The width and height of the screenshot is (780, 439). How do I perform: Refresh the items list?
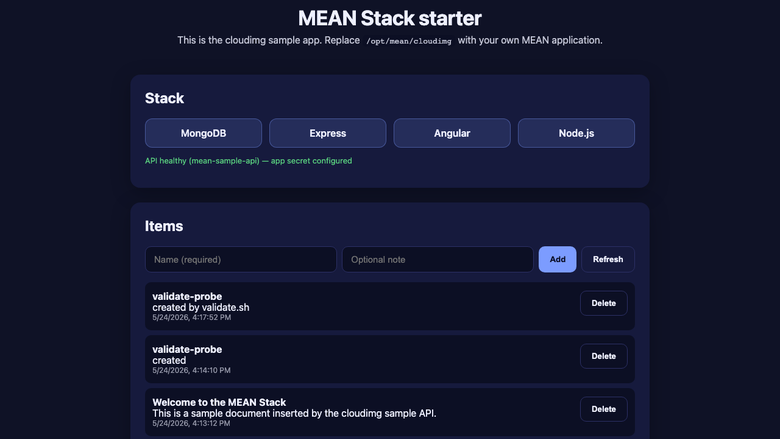(608, 260)
